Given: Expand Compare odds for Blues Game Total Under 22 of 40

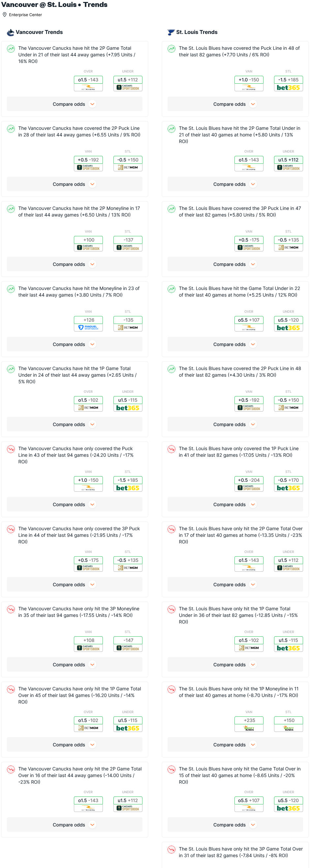Looking at the screenshot, I should point(235,344).
